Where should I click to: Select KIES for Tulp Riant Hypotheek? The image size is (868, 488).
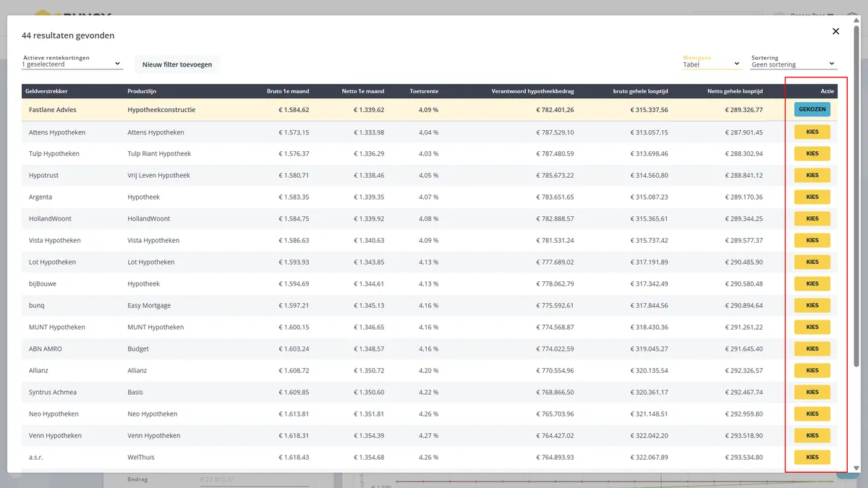pos(812,153)
